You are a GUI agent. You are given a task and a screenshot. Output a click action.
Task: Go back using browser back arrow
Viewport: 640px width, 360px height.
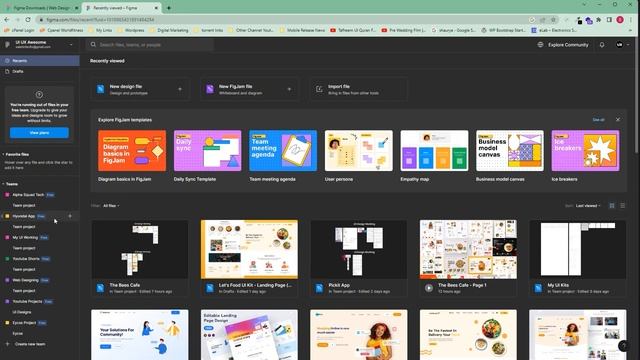point(7,20)
